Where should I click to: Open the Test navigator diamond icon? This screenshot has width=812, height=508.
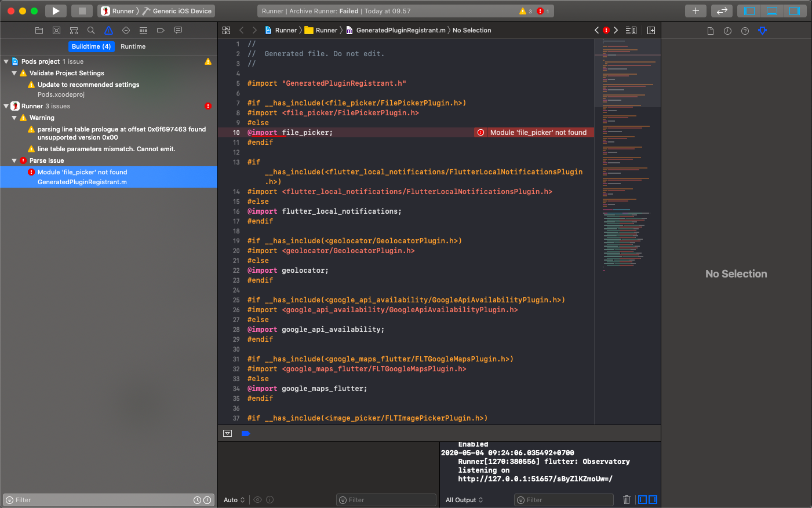tap(125, 30)
